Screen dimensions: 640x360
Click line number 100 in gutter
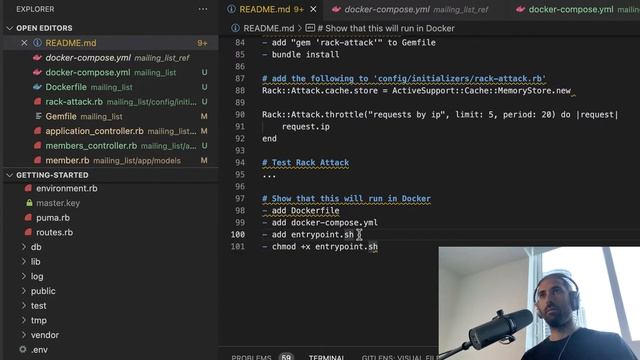point(238,235)
